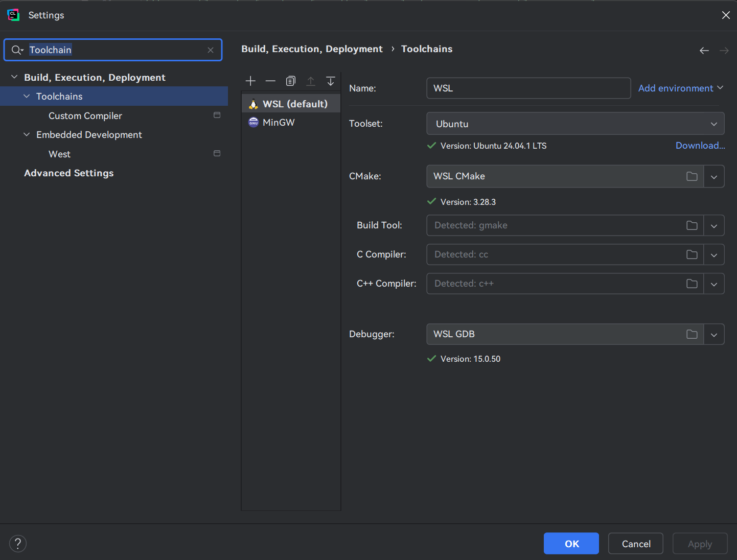The image size is (737, 560).
Task: Click the copy toolchain icon
Action: 290,81
